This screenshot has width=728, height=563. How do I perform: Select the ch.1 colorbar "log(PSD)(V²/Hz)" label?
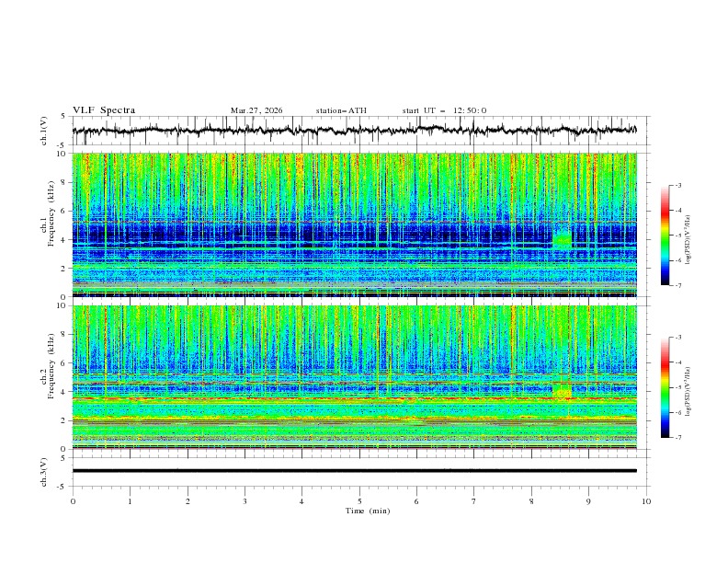click(688, 240)
